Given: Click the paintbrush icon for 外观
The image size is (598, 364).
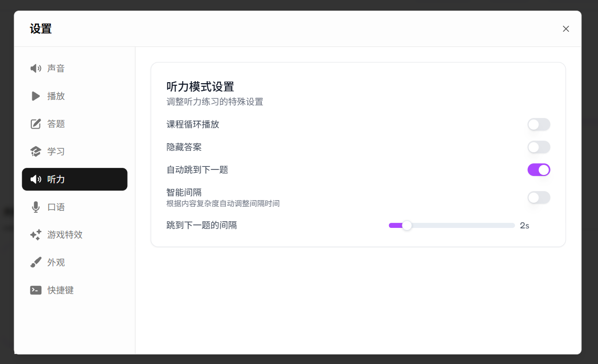Looking at the screenshot, I should tap(35, 263).
